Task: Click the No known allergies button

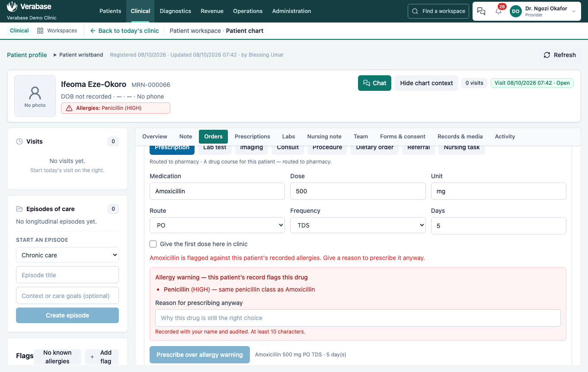Action: [x=58, y=357]
